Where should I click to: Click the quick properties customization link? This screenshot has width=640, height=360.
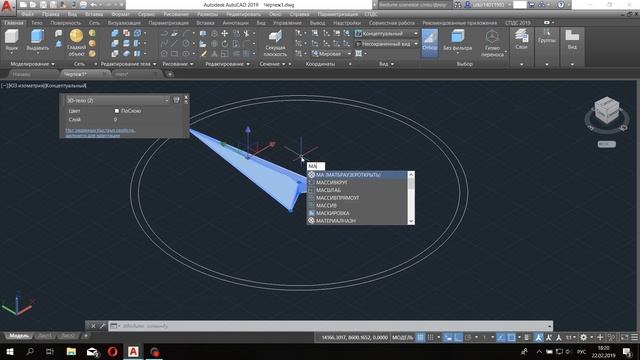100,133
